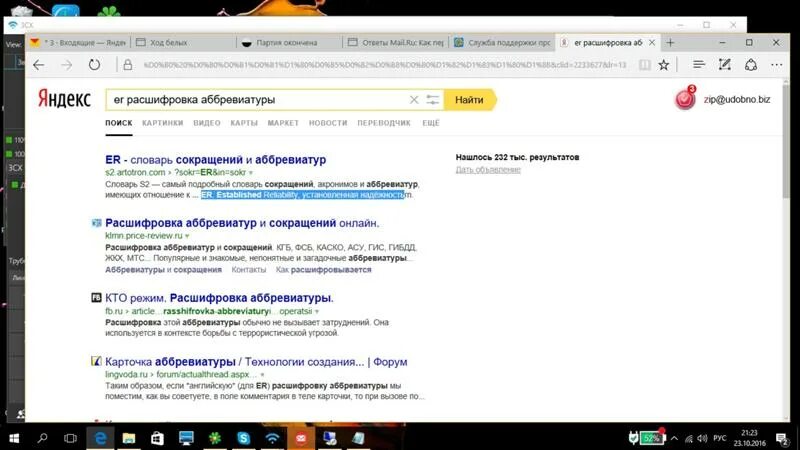Open Yandex advanced search settings icon
Screen dimensions: 800x450
pos(433,100)
